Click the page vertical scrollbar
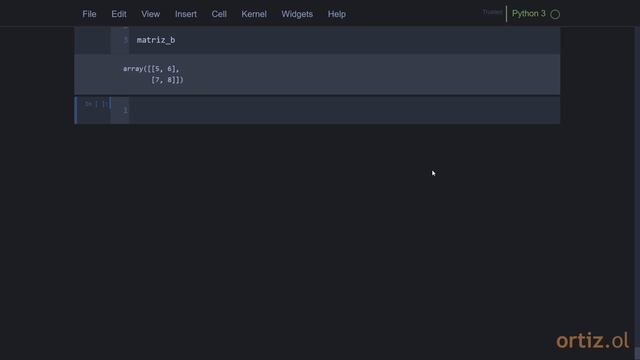The width and height of the screenshot is (640, 360). (637, 192)
